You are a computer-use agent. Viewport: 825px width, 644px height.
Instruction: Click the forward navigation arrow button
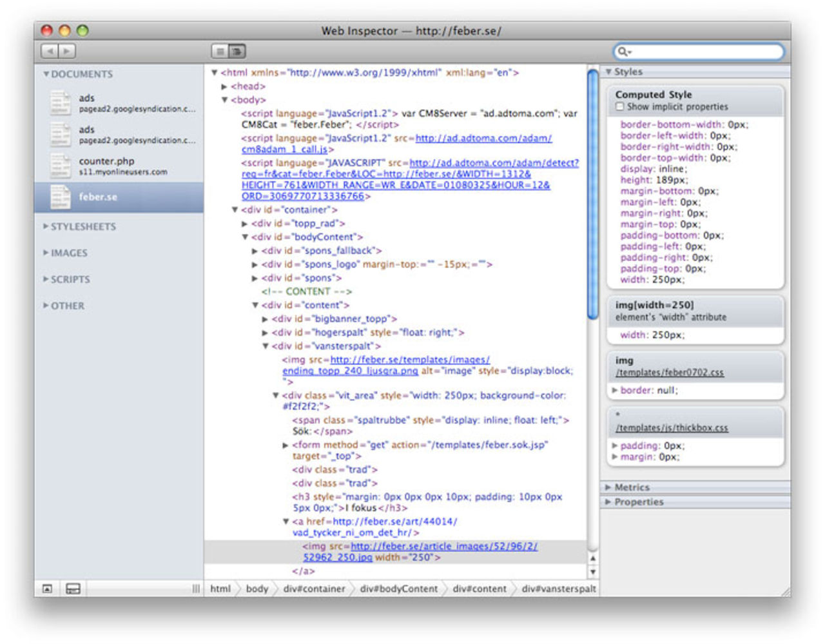(x=67, y=51)
